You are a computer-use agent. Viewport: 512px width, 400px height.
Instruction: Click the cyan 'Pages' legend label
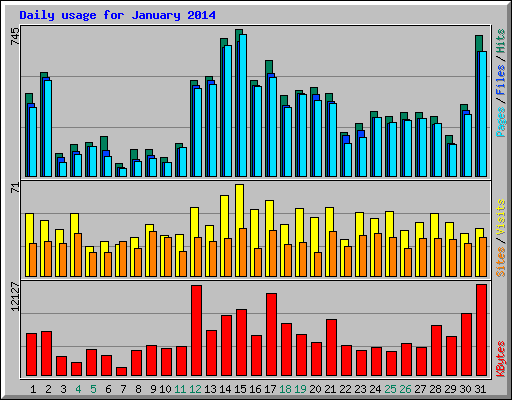(500, 122)
